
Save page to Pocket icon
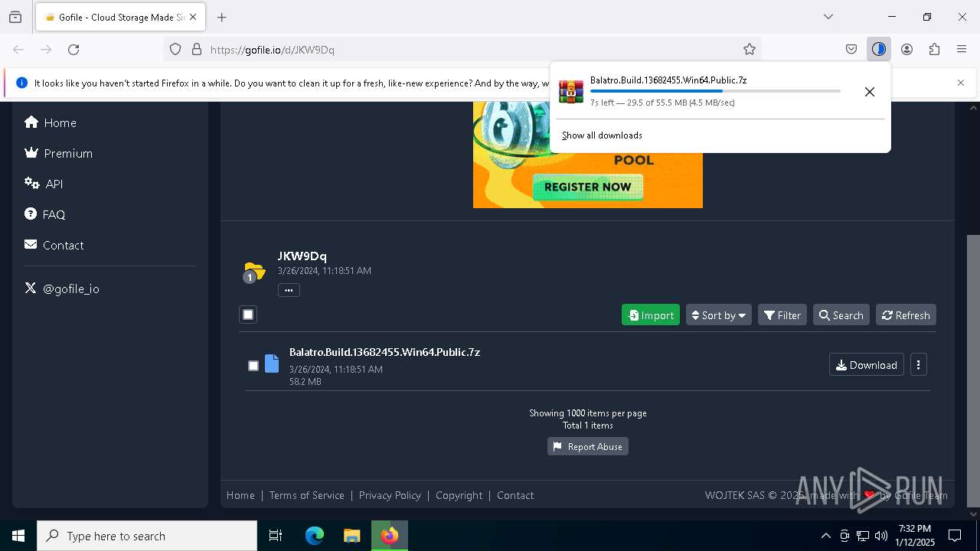tap(851, 50)
